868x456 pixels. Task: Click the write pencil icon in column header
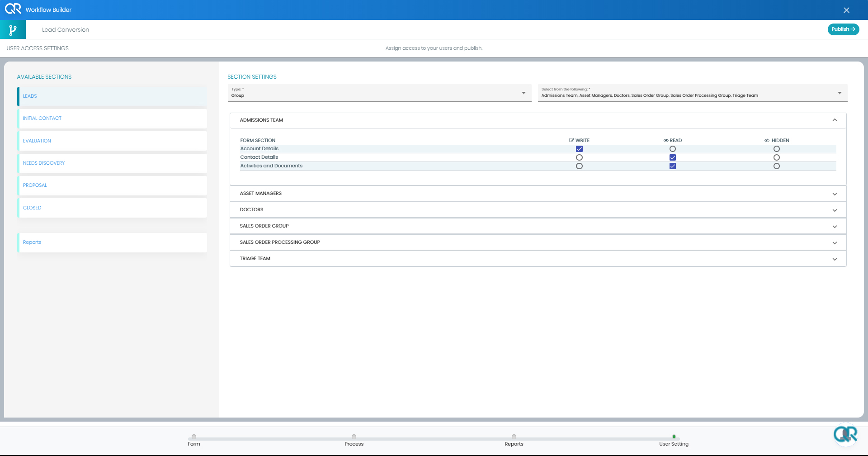point(571,140)
